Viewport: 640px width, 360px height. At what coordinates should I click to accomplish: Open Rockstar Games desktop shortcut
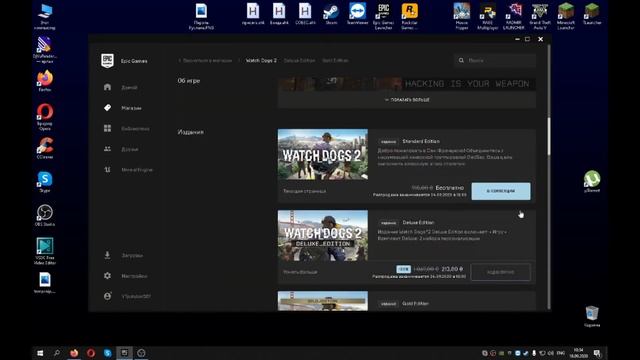point(409,16)
